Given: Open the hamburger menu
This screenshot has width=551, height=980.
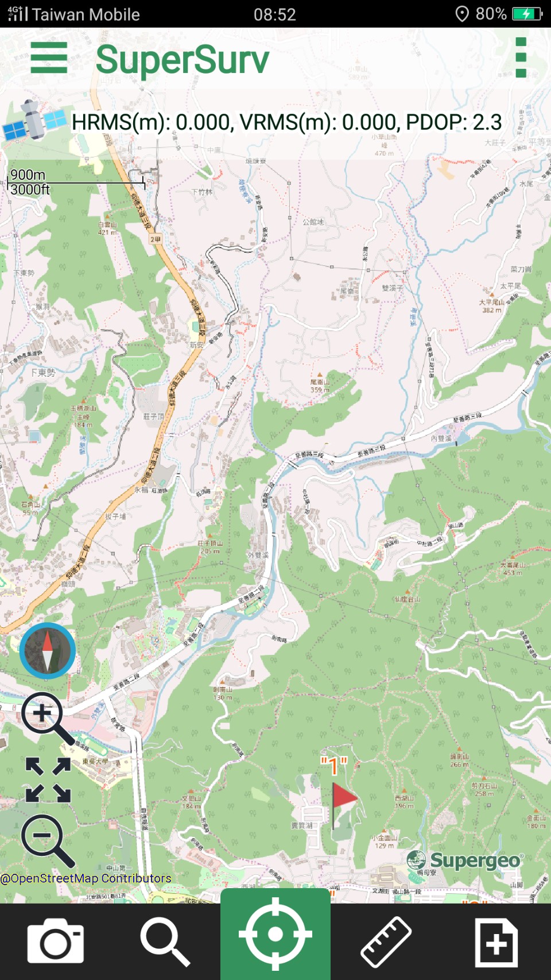Looking at the screenshot, I should click(49, 57).
